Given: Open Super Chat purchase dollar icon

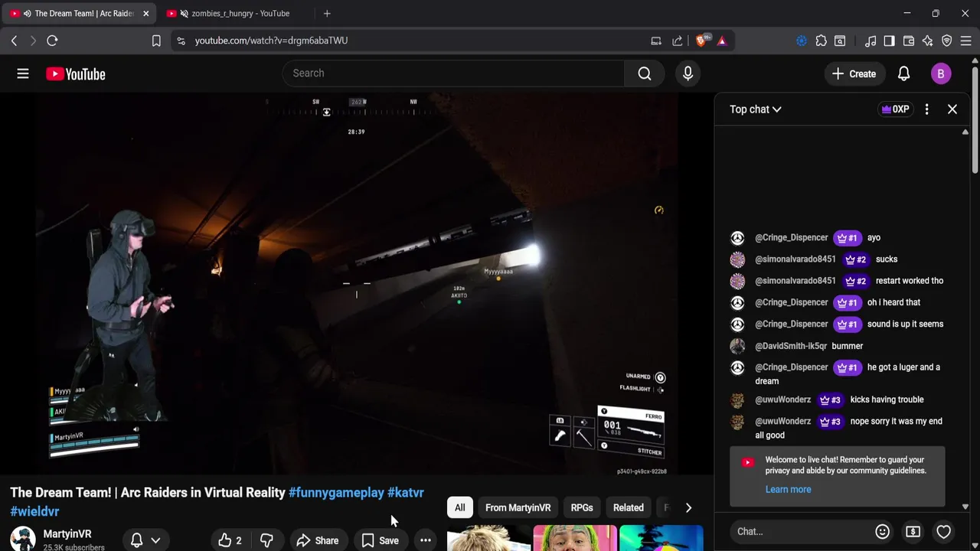Looking at the screenshot, I should pos(913,531).
